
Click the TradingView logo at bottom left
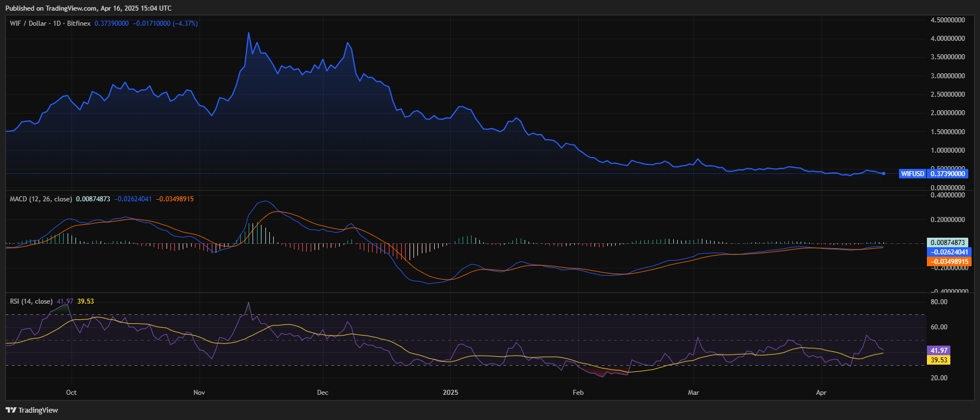32,410
